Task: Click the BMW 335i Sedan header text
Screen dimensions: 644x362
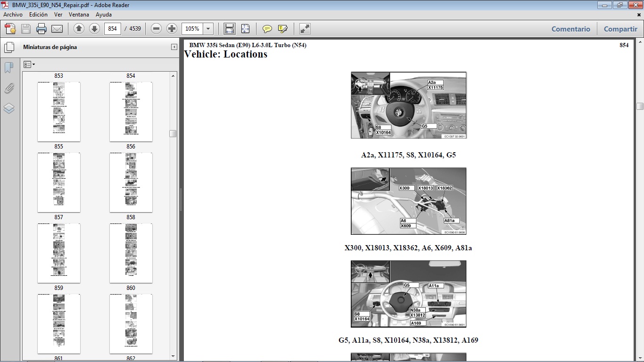Action: [248, 45]
